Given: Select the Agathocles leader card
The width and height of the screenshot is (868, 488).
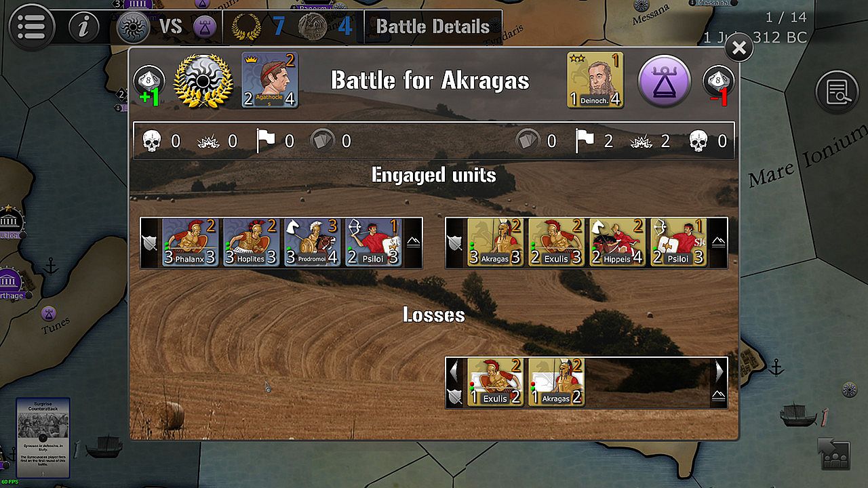Looking at the screenshot, I should [270, 80].
